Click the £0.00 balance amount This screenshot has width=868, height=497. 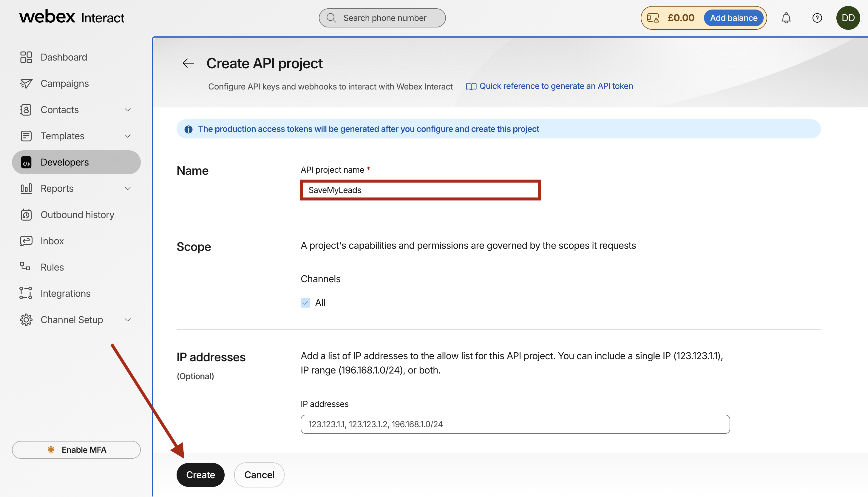(681, 18)
